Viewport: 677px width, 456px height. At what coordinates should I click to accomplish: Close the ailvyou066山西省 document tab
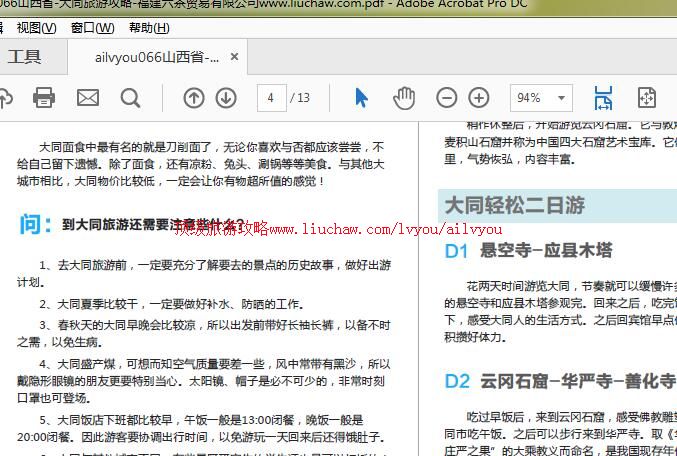pyautogui.click(x=235, y=58)
